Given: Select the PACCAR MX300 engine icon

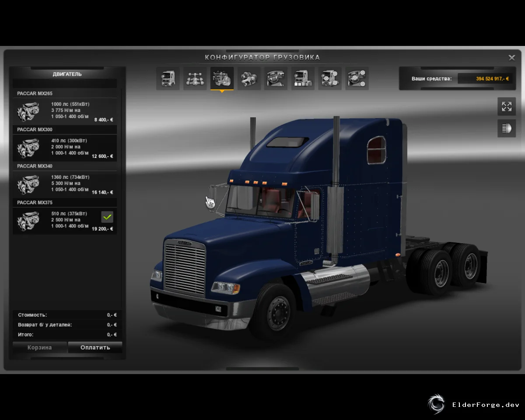Looking at the screenshot, I should pyautogui.click(x=28, y=147).
